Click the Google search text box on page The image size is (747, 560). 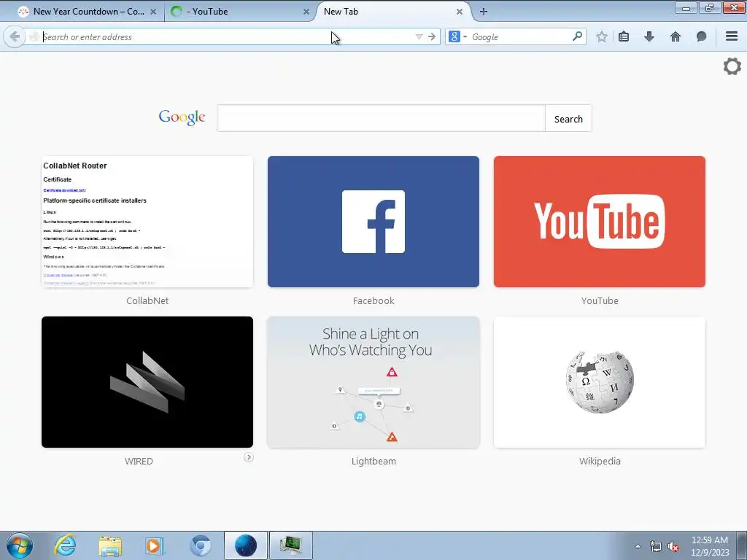click(x=381, y=118)
